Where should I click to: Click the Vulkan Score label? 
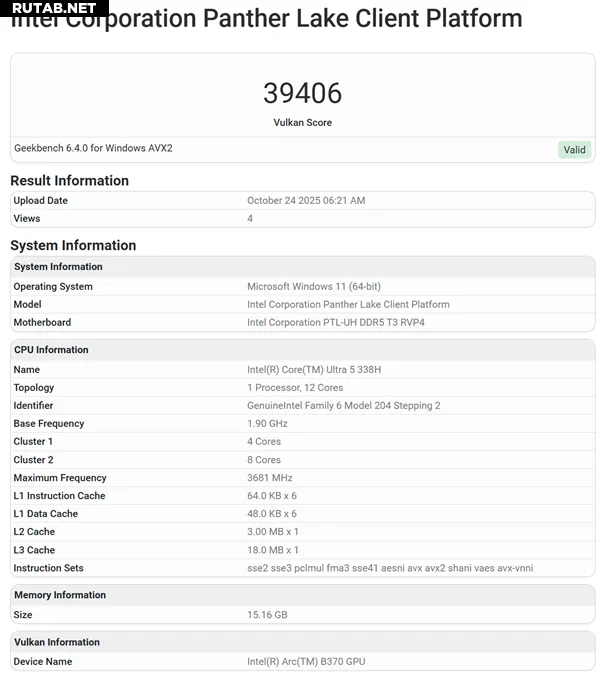coord(302,122)
